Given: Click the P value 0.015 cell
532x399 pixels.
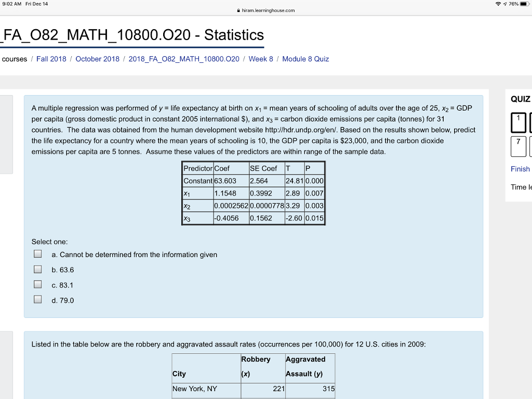Looking at the screenshot, I should 314,218.
